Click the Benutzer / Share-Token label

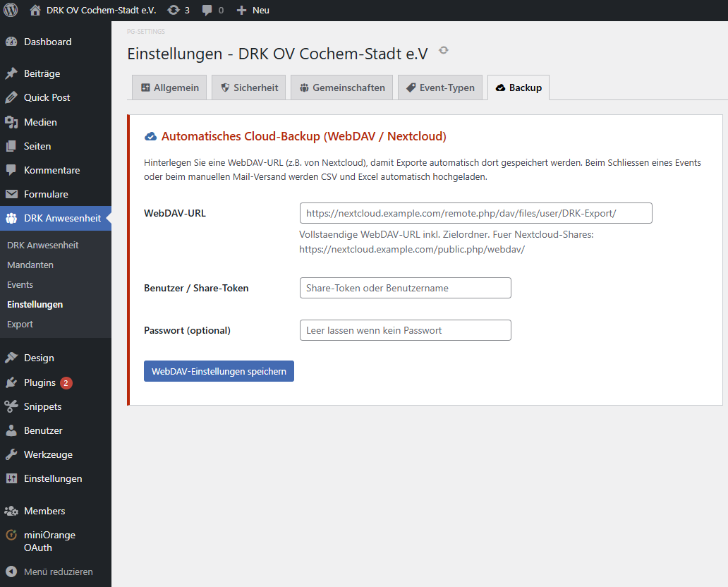tap(196, 288)
